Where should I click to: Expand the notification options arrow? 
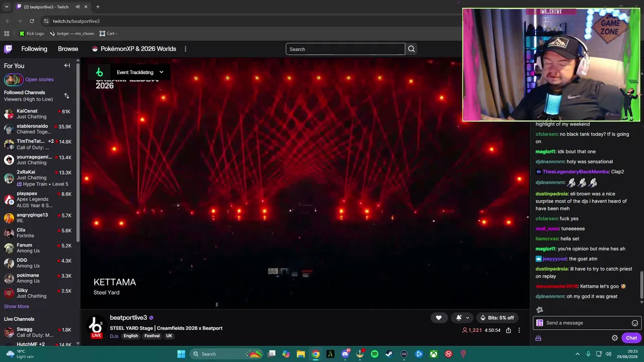coord(467,318)
